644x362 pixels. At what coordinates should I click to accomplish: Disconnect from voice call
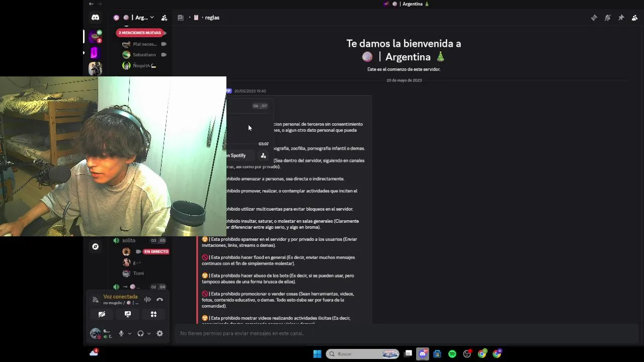coord(159,299)
